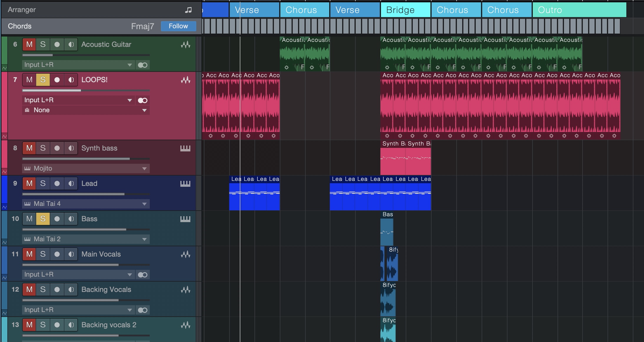Adjust the Acoustic Guitar volume fader
644x342 pixels.
(86, 55)
